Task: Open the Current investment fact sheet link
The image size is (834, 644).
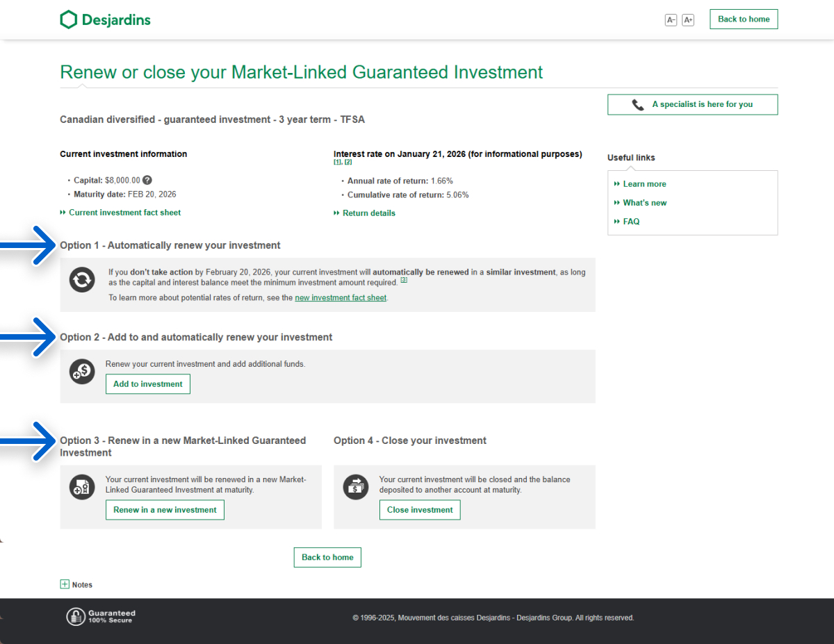Action: 124,213
